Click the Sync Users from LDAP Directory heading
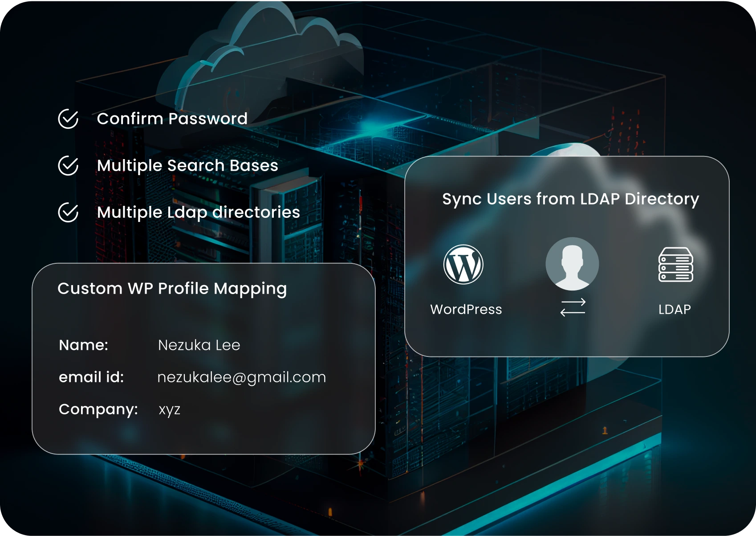 (571, 199)
